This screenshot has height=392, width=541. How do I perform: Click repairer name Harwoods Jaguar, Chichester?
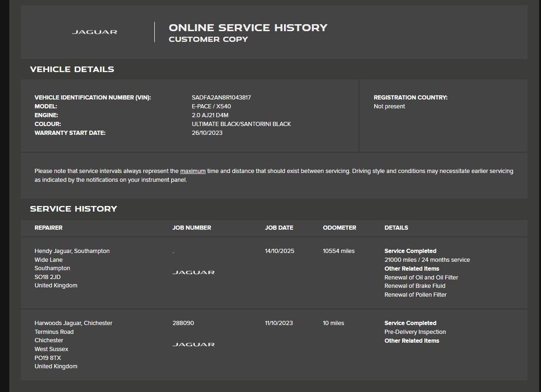pos(73,323)
